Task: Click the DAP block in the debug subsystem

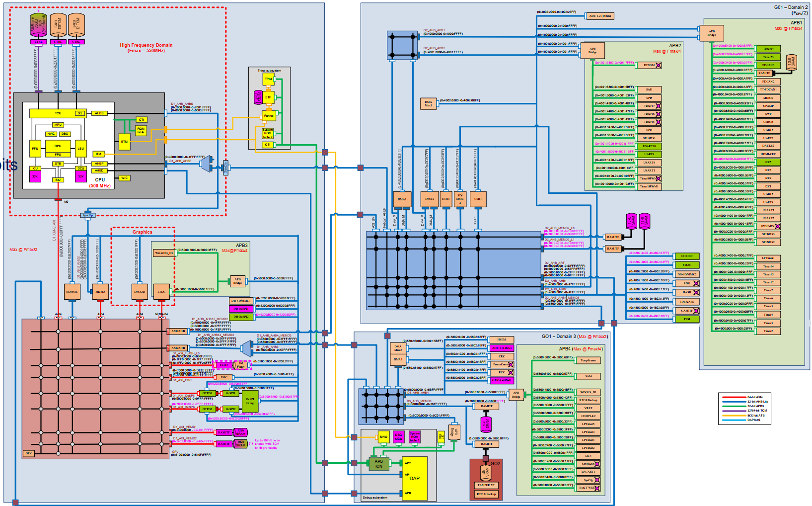Action: pyautogui.click(x=415, y=478)
